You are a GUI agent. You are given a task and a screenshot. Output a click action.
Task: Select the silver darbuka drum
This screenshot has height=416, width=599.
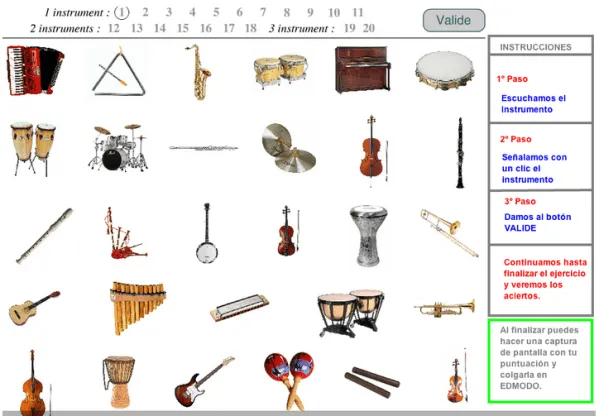[x=368, y=236]
